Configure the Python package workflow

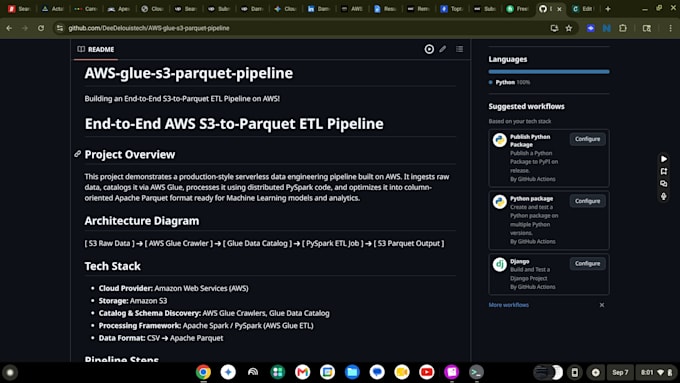click(x=588, y=201)
